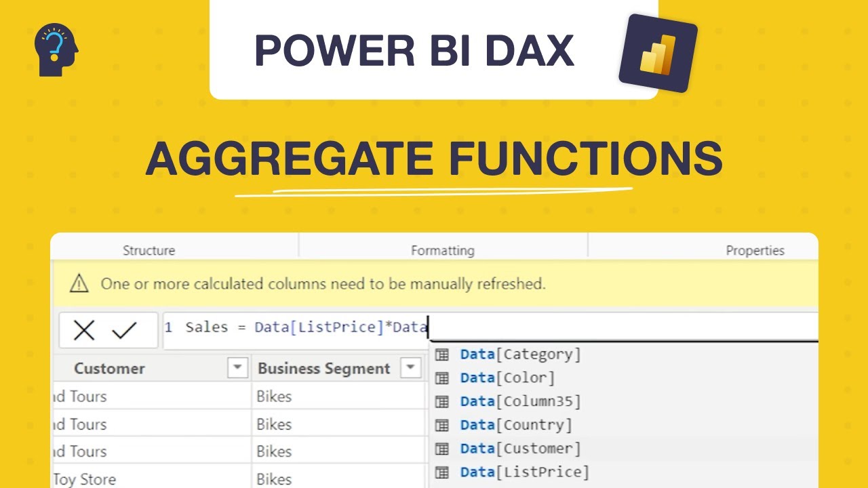Click the warning triangle icon in yellow banner
This screenshot has height=488, width=868.
pos(79,283)
